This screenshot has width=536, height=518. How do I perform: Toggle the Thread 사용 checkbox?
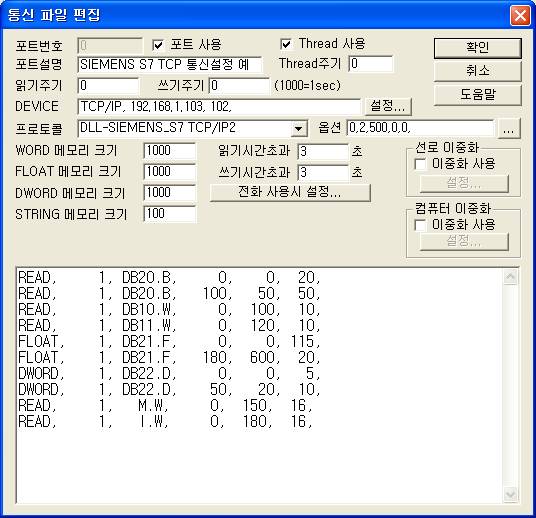(x=286, y=44)
